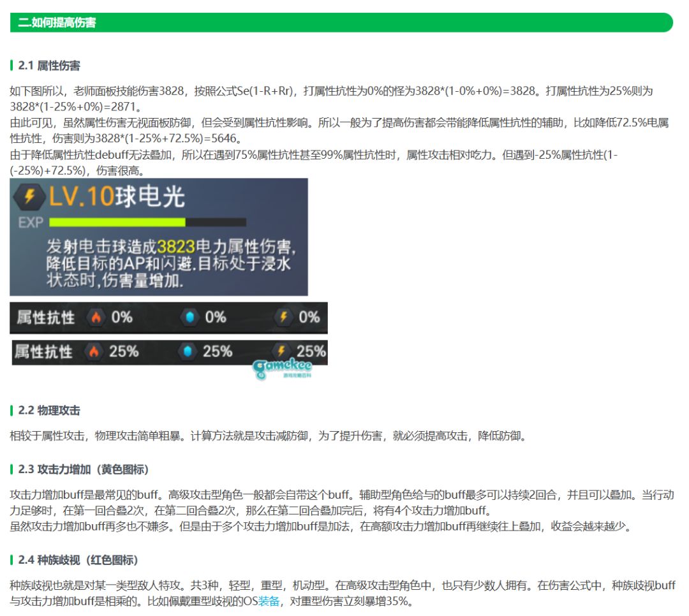The width and height of the screenshot is (689, 616).
Task: Click the fire icon in 0% resistance row
Action: [x=96, y=317]
